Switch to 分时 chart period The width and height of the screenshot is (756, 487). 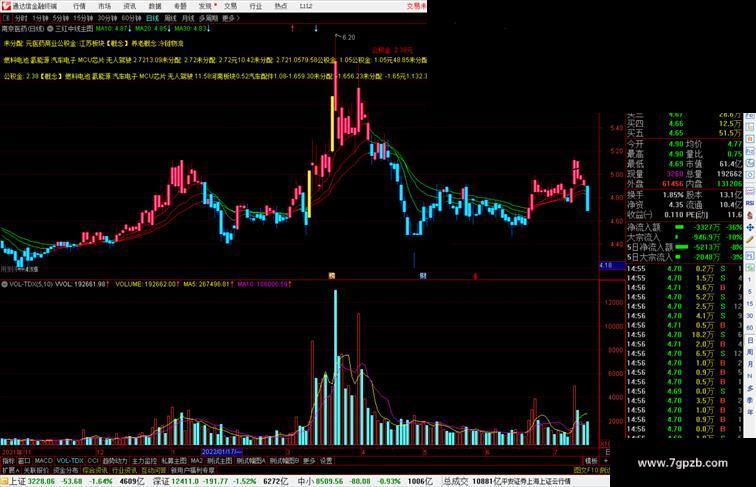[21, 18]
